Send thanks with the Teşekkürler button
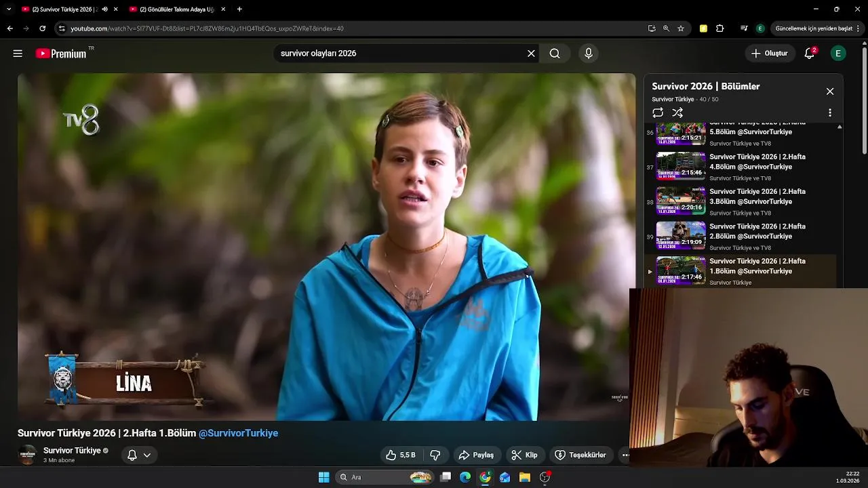868x488 pixels. [581, 455]
